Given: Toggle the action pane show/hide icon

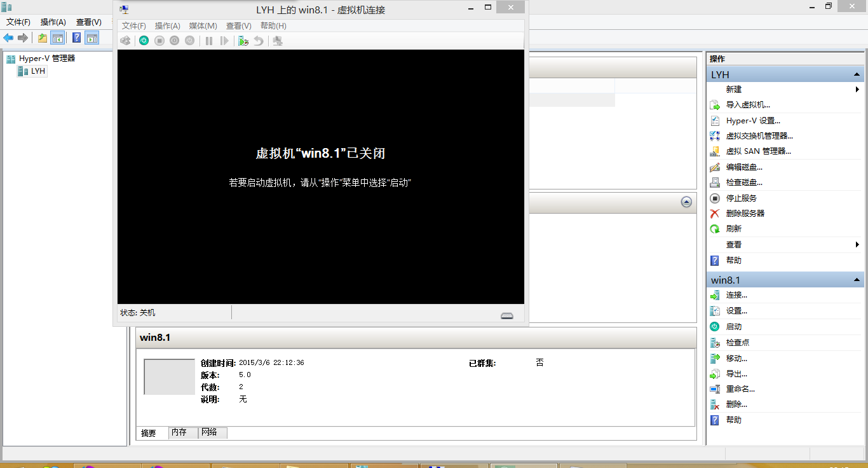Looking at the screenshot, I should 93,38.
